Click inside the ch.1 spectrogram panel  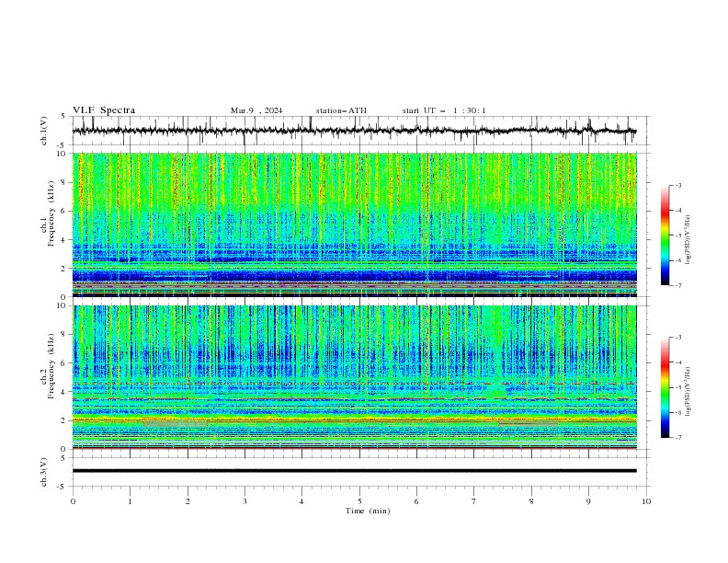tap(354, 224)
